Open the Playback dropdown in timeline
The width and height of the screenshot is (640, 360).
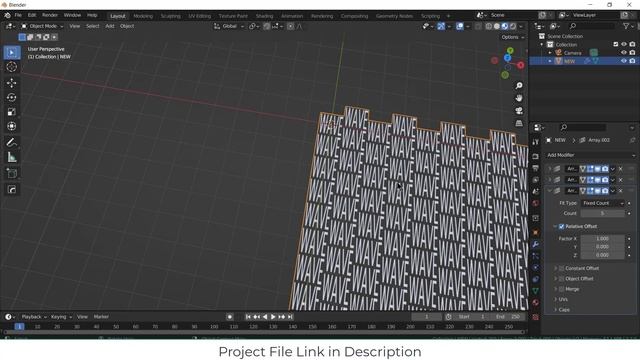[34, 317]
